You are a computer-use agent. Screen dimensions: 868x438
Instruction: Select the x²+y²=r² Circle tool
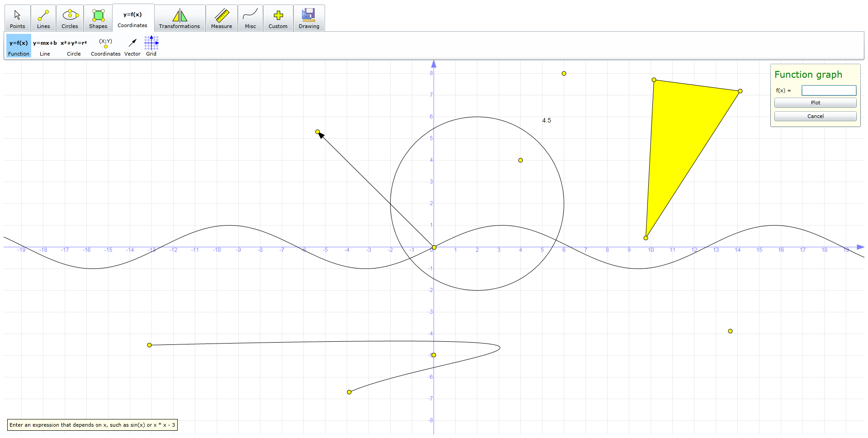pos(74,46)
